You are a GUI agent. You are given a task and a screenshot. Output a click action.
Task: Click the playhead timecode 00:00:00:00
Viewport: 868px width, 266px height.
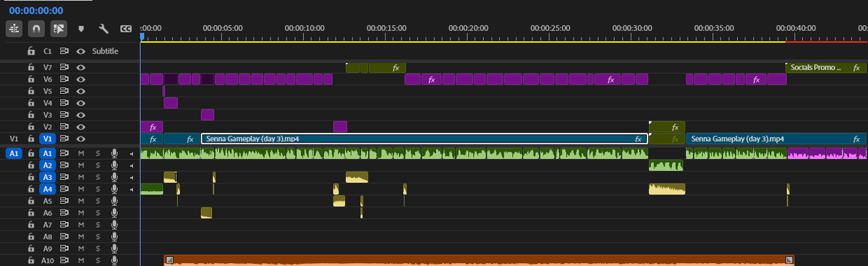pyautogui.click(x=36, y=11)
